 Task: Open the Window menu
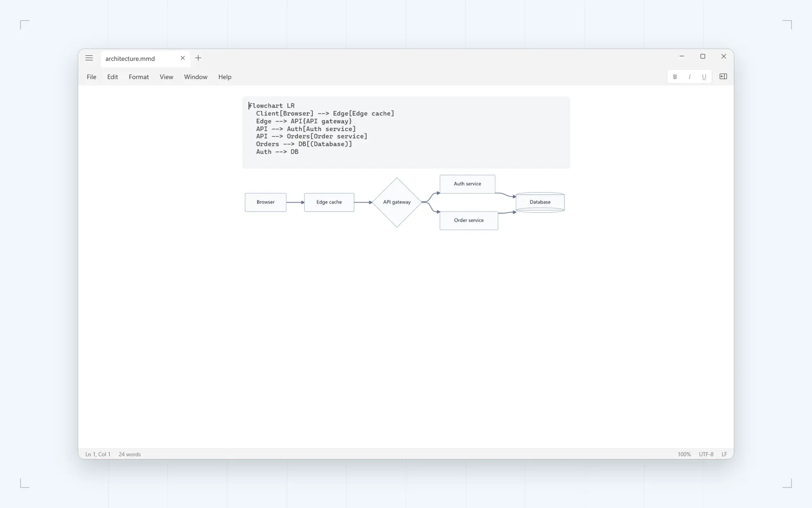click(x=196, y=77)
